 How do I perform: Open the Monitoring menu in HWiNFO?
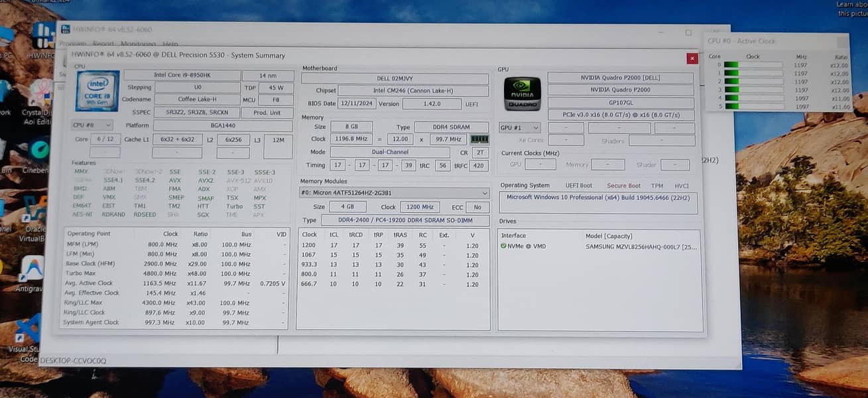tap(138, 44)
